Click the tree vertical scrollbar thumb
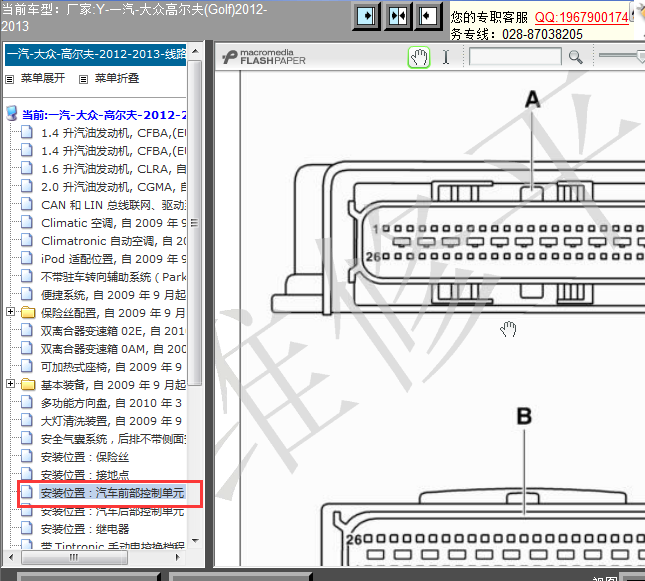The width and height of the screenshot is (645, 581). 195,223
